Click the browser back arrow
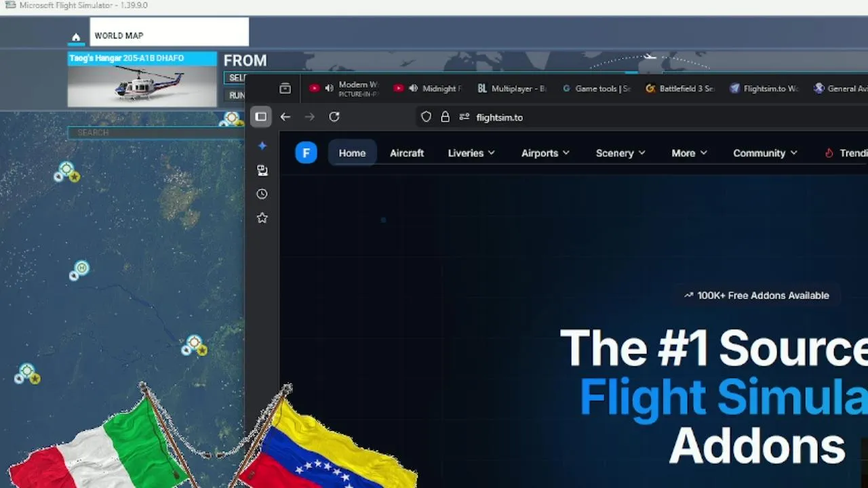 285,117
